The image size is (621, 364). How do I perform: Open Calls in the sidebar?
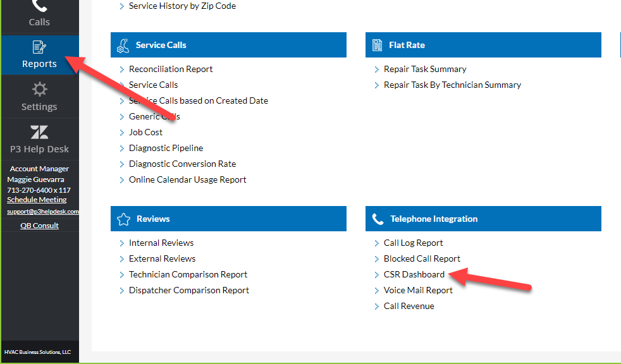[39, 16]
